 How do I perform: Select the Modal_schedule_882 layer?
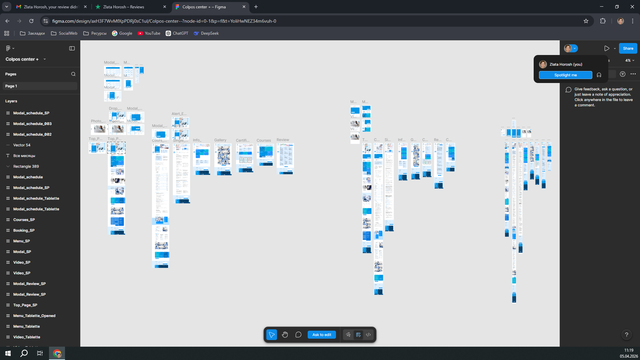[32, 134]
